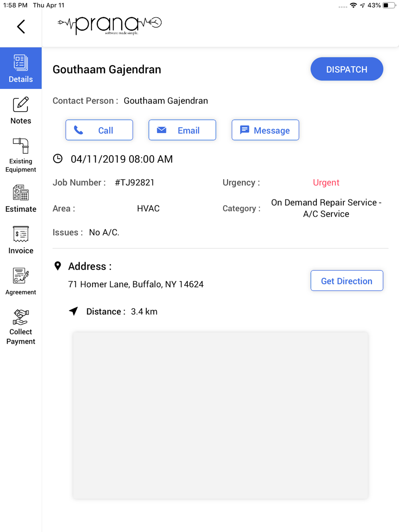Tap the navigation arrow beside Distance

point(73,311)
